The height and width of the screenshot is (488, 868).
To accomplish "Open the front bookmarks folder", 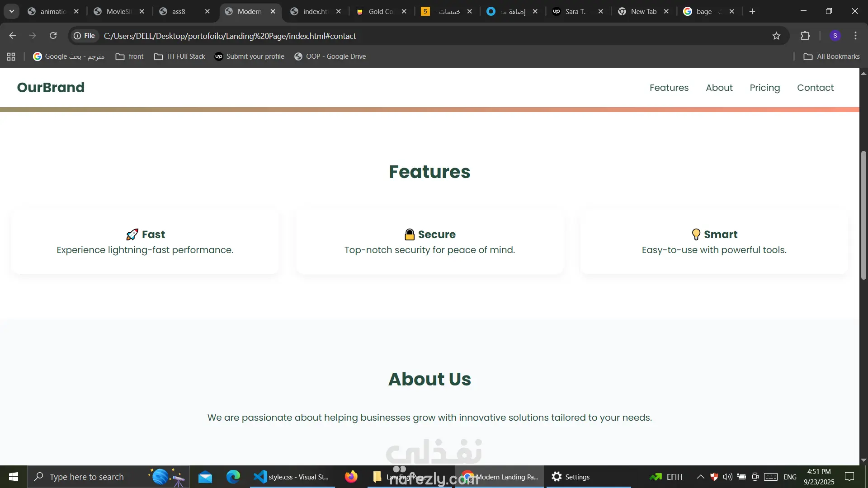I will 130,56.
